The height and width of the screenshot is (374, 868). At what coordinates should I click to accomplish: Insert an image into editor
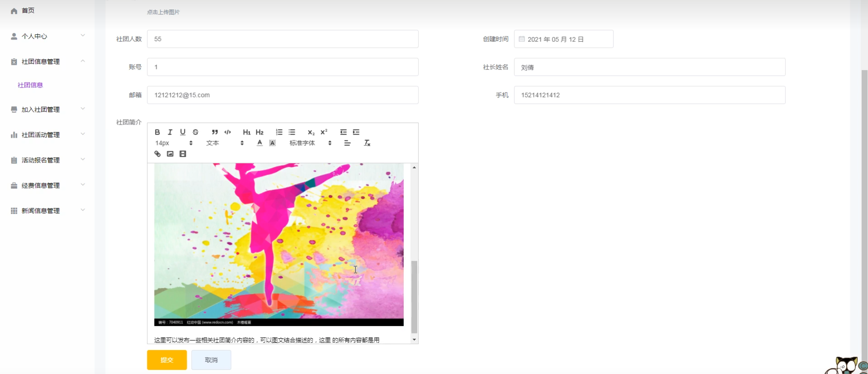170,154
